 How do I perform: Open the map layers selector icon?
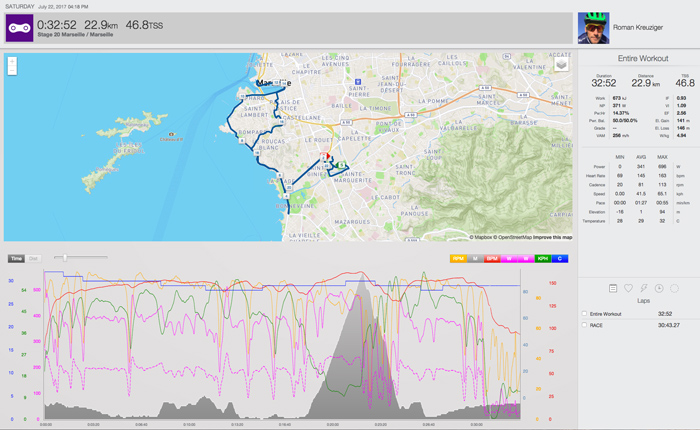561,64
